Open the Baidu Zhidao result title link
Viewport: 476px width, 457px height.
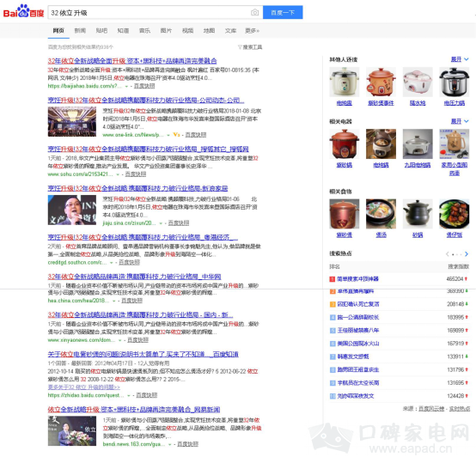[143, 354]
